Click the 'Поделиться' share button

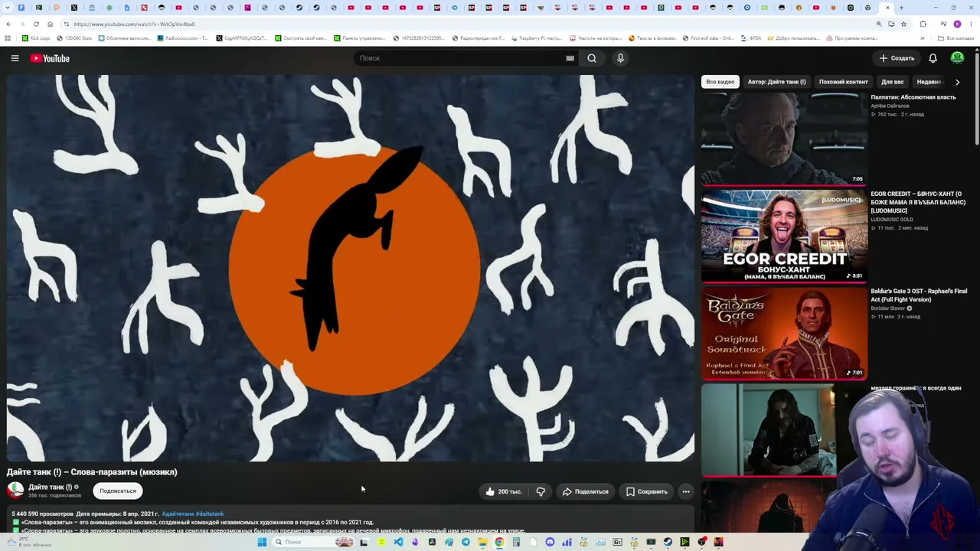tap(586, 491)
